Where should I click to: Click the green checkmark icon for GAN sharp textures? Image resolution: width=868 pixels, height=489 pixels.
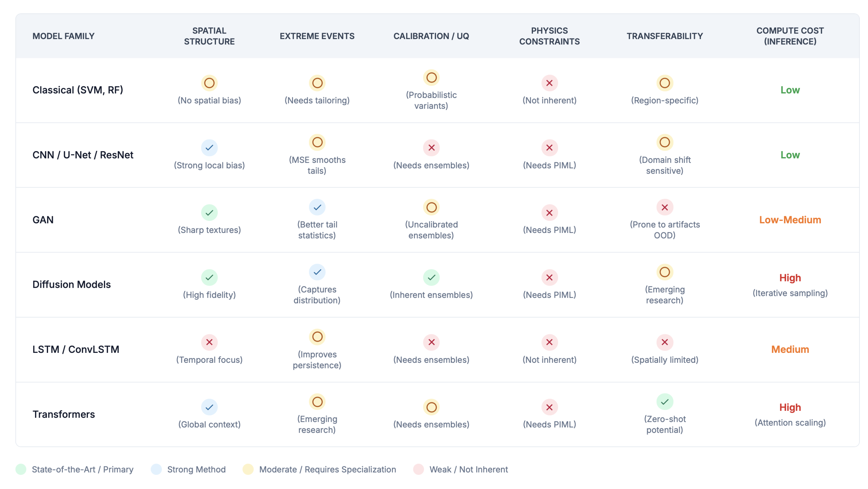[209, 213]
